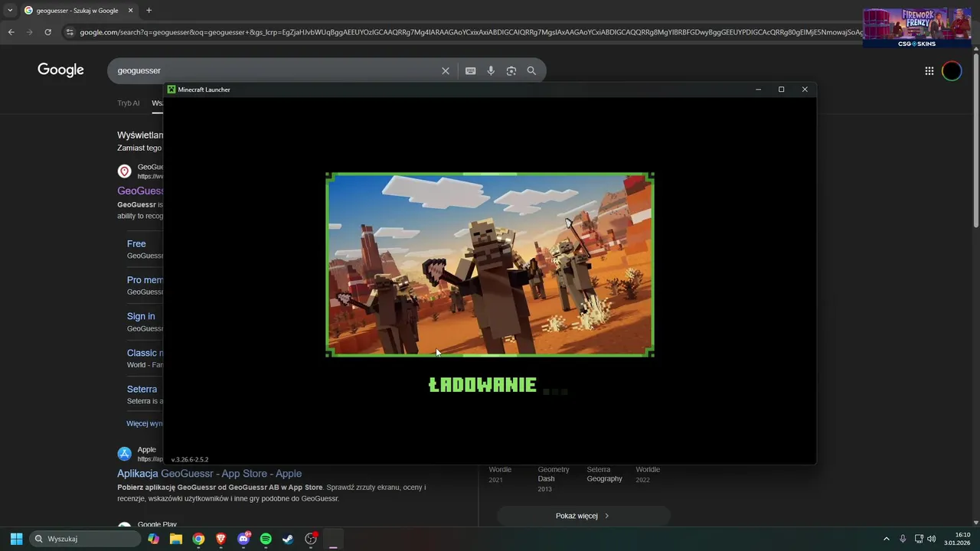
Task: Open Windows Start menu
Action: point(16,539)
